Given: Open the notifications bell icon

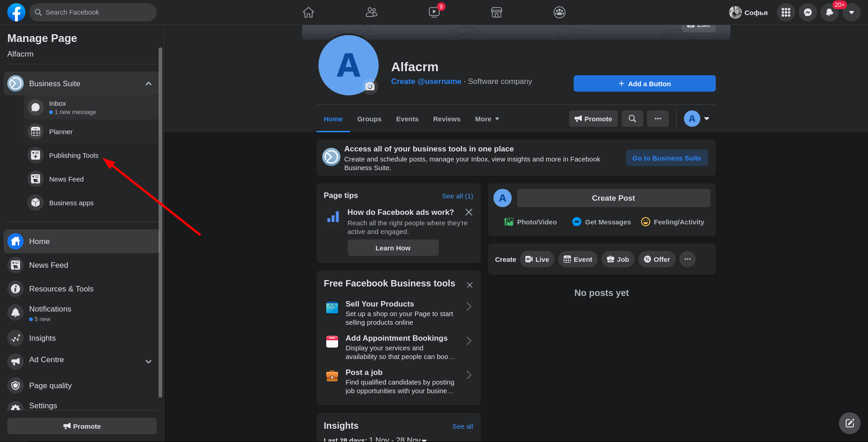Looking at the screenshot, I should (x=830, y=12).
